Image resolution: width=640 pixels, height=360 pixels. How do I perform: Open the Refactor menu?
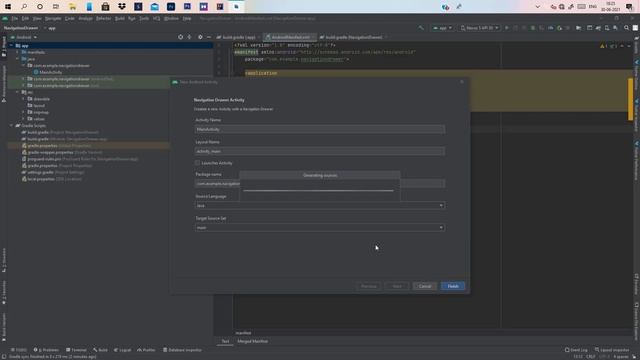coord(103,18)
